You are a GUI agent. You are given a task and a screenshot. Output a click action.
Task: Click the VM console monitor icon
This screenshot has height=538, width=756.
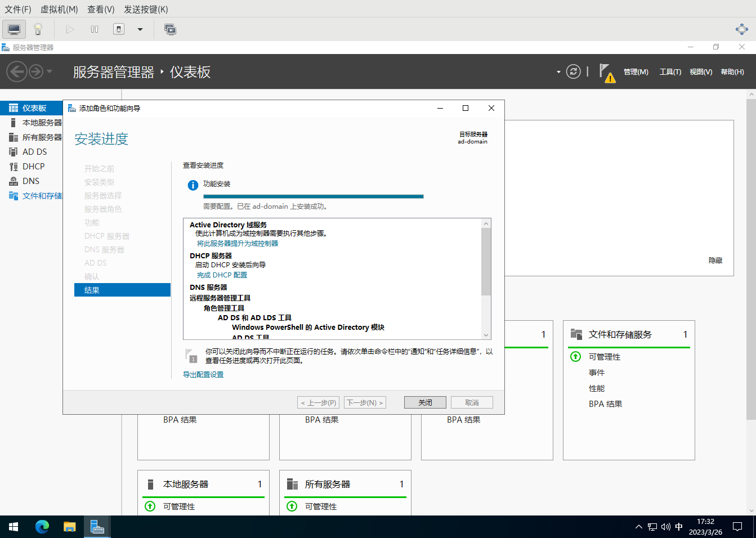click(x=14, y=29)
